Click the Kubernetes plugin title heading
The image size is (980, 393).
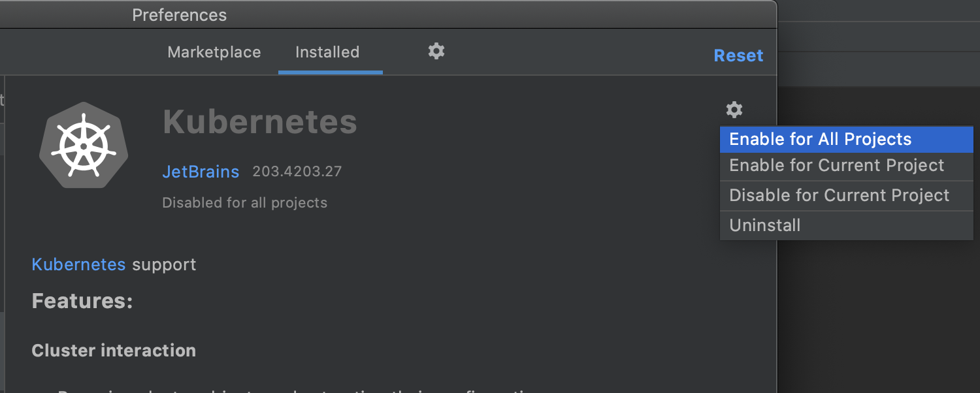[259, 121]
